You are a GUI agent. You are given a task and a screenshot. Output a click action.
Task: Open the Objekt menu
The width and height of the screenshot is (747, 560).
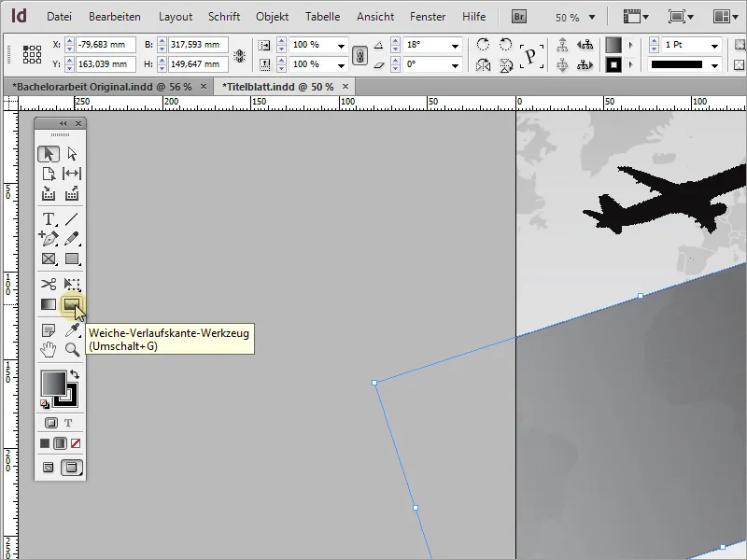272,17
